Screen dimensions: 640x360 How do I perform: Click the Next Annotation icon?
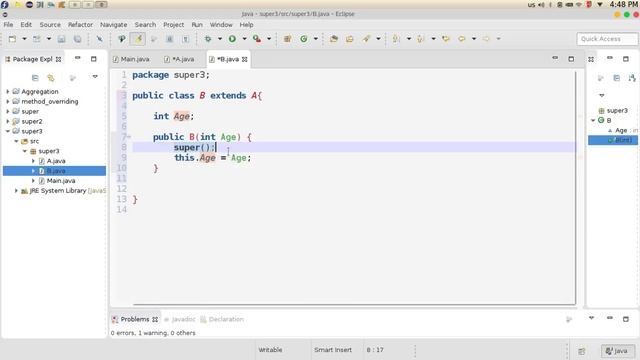pos(396,39)
